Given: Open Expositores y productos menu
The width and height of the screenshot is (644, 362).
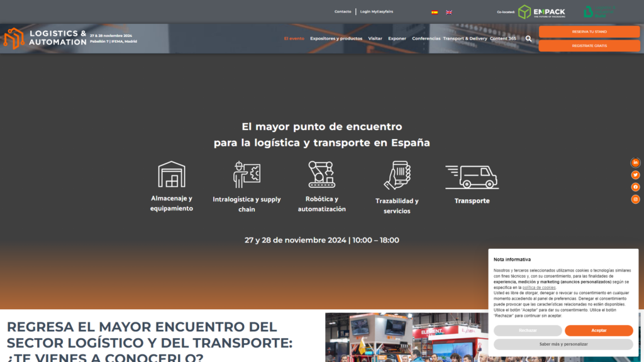Looking at the screenshot, I should coord(336,38).
